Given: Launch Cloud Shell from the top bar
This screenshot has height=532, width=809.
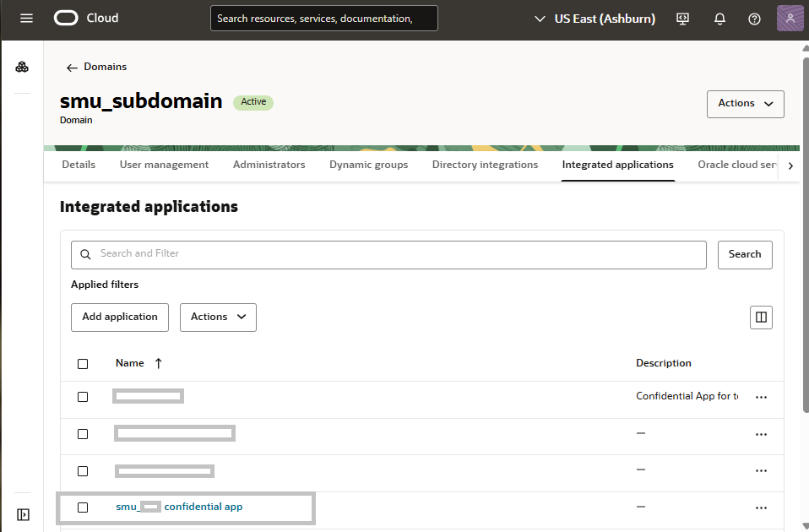Looking at the screenshot, I should pyautogui.click(x=681, y=18).
